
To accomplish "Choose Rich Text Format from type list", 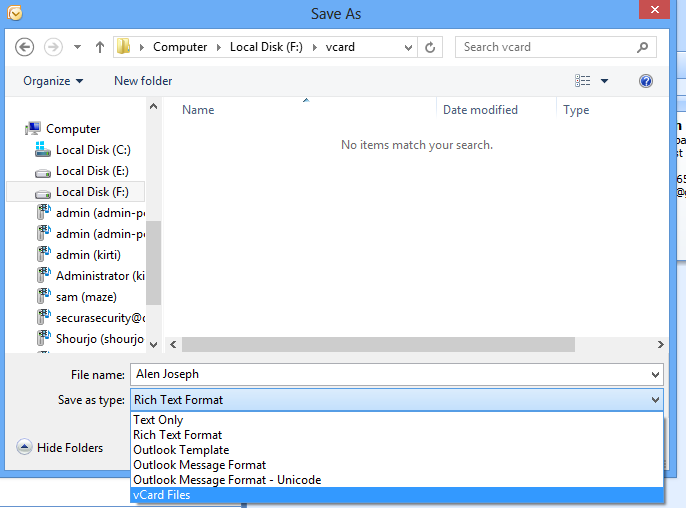I will point(397,435).
